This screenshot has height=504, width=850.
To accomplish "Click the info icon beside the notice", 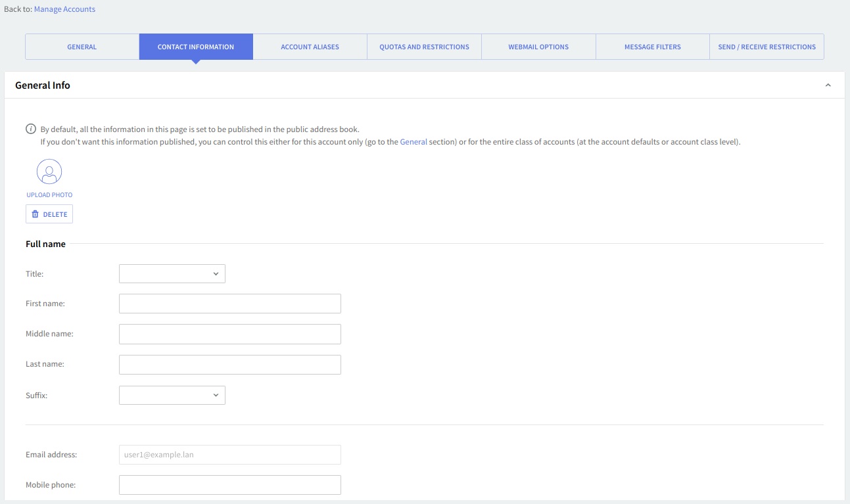I will [31, 129].
